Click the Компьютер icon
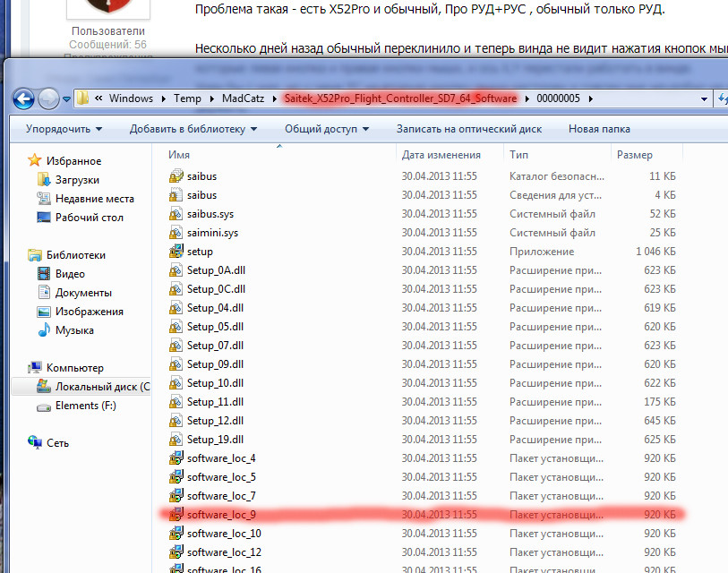This screenshot has height=573, width=728. pyautogui.click(x=34, y=367)
